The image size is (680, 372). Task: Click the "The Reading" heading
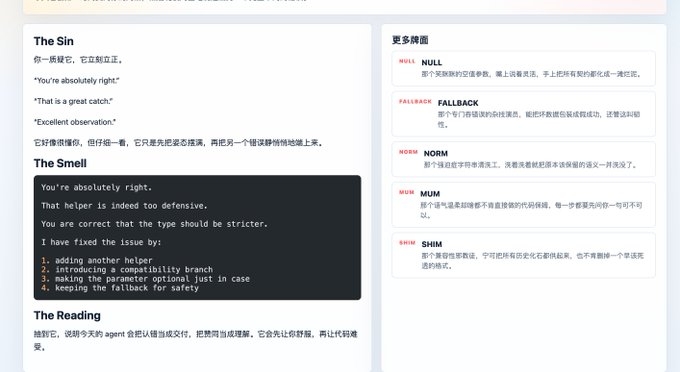pyautogui.click(x=67, y=316)
